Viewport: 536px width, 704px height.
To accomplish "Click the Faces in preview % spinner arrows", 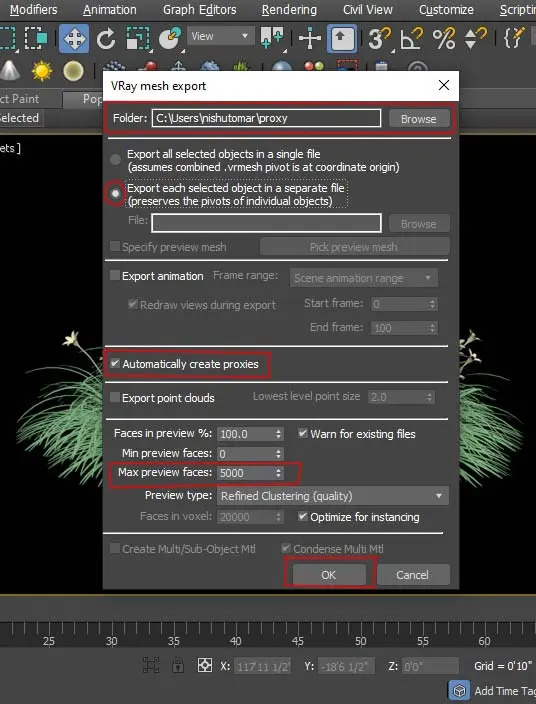I will click(x=279, y=434).
